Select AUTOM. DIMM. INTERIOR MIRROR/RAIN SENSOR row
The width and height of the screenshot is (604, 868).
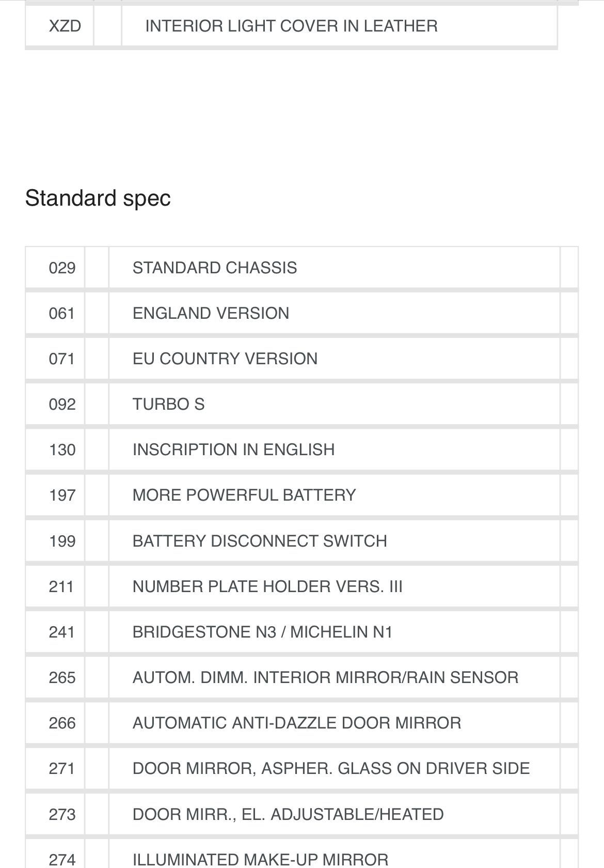pyautogui.click(x=301, y=677)
